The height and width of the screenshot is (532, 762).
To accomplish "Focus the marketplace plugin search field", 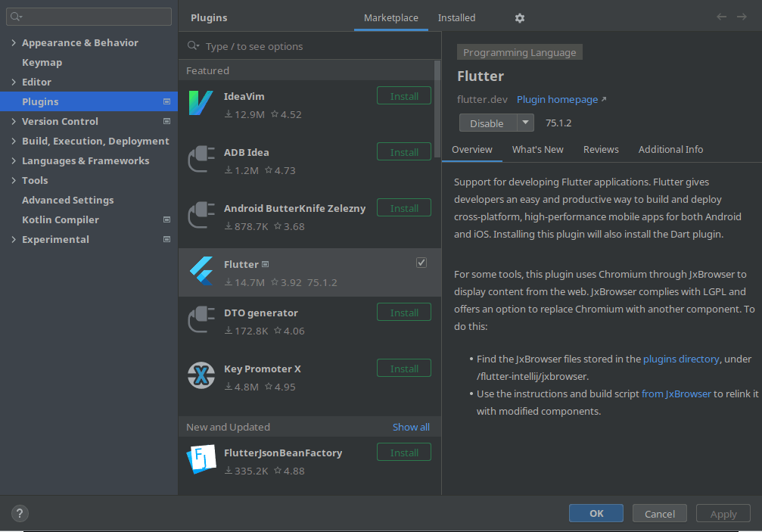I will click(310, 46).
